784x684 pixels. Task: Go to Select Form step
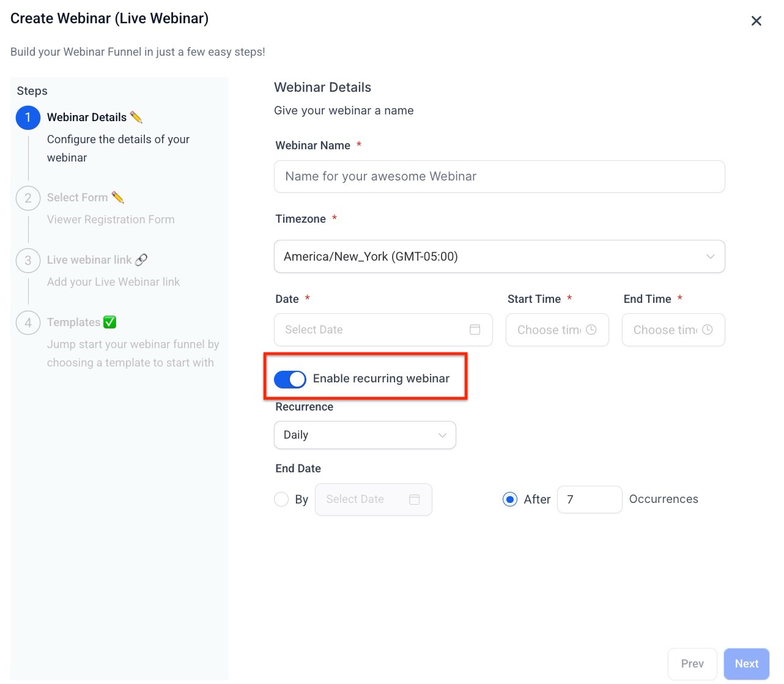78,198
